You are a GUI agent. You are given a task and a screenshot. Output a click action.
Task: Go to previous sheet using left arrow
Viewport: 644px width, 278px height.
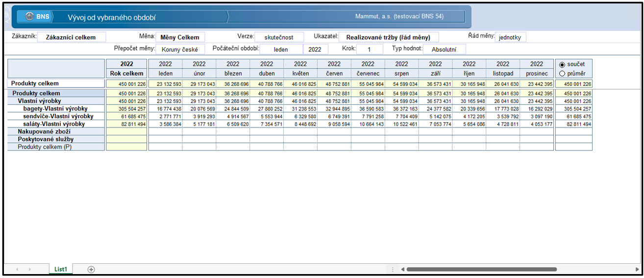[x=17, y=269]
